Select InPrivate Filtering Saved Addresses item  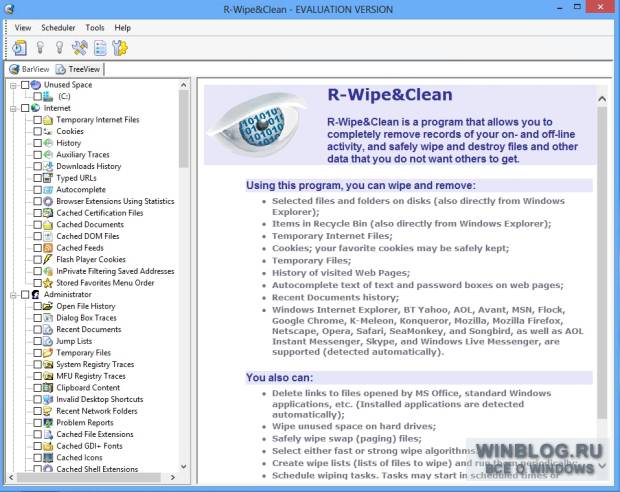tap(115, 271)
